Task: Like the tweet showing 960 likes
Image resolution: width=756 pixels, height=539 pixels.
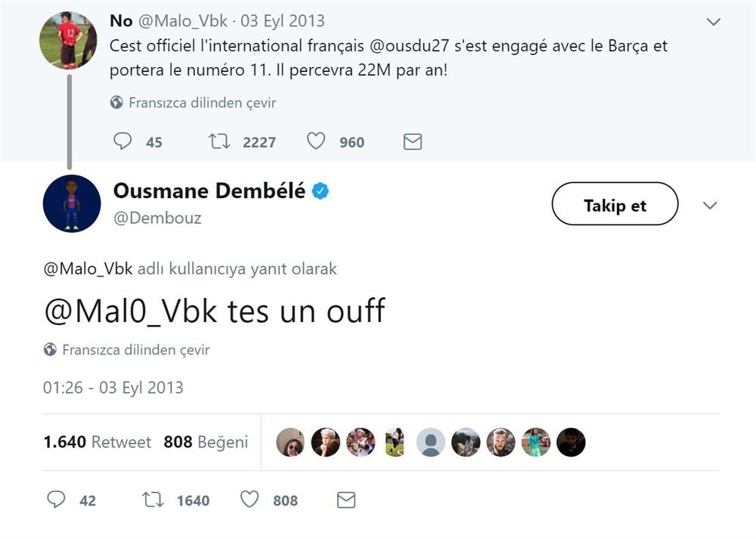Action: click(316, 141)
